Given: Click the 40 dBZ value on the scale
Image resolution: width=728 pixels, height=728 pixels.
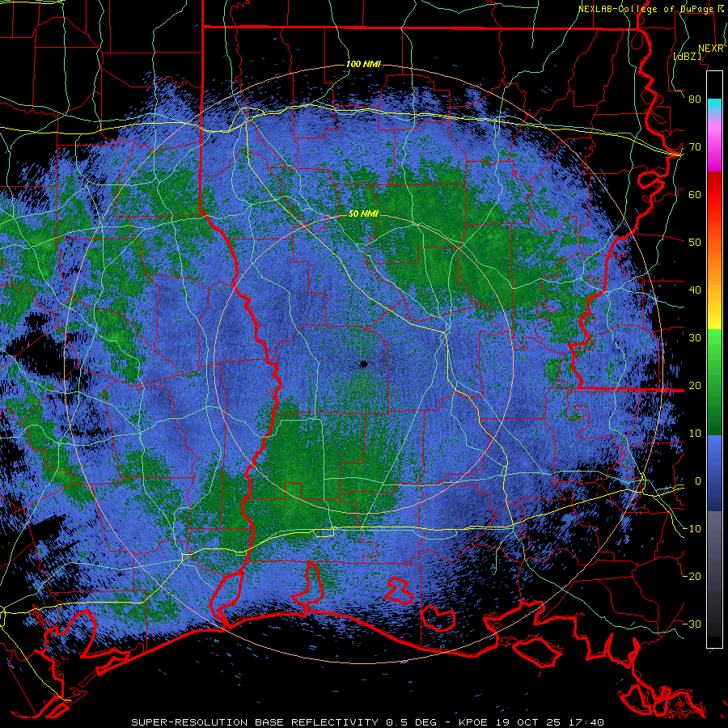Looking at the screenshot, I should pos(695,290).
